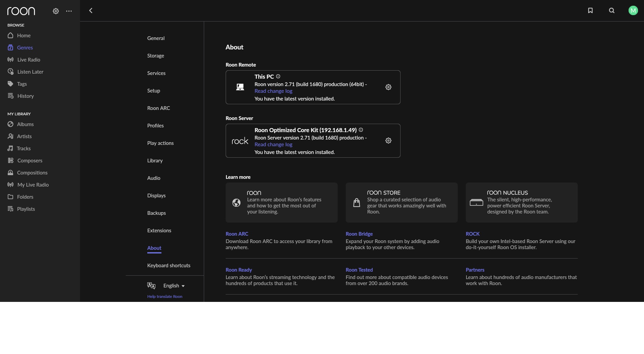Open the Roon Ready link
The width and height of the screenshot is (644, 354).
point(239,270)
